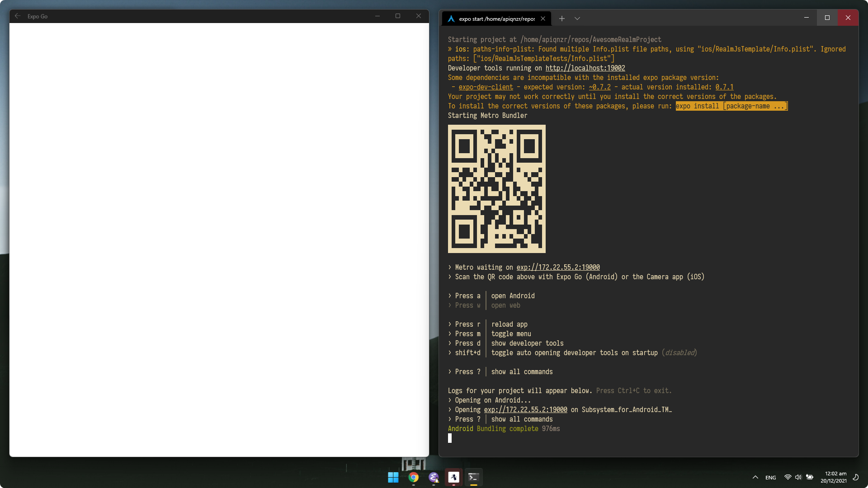
Task: Open notification center moon icon
Action: 855,477
